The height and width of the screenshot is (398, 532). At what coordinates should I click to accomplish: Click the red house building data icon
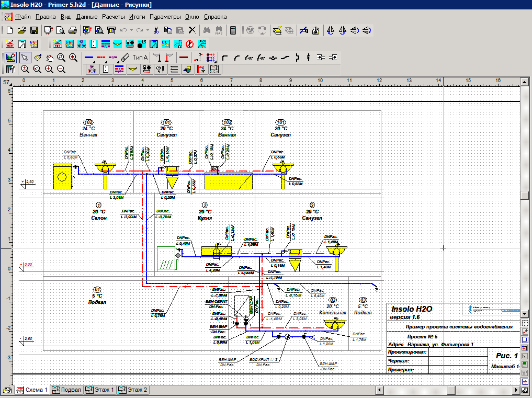9,44
